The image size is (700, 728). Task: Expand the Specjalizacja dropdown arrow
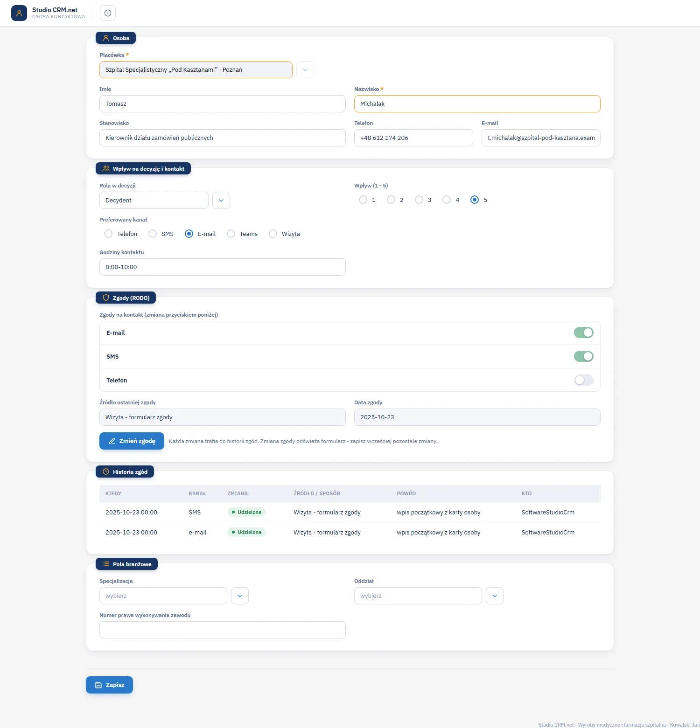point(240,596)
